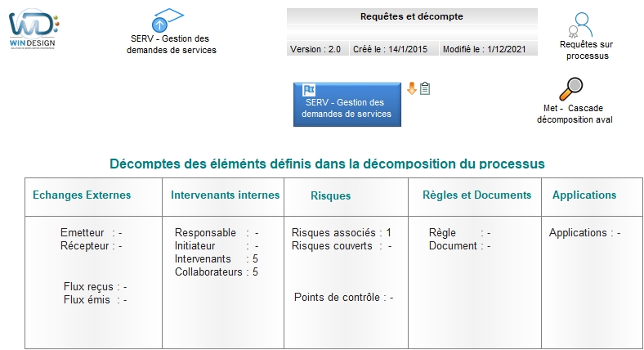
Task: Click the 'Règles et Documents' column header
Action: click(x=476, y=195)
